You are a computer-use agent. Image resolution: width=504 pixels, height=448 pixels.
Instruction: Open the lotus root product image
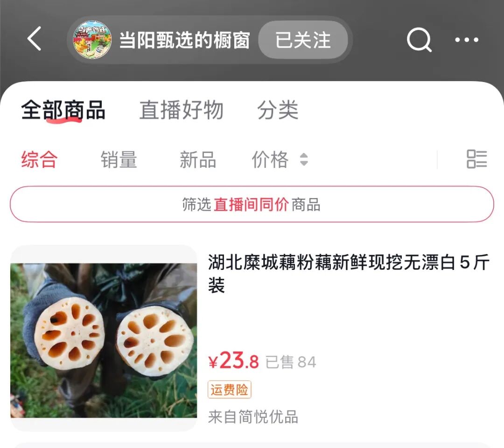pos(104,338)
